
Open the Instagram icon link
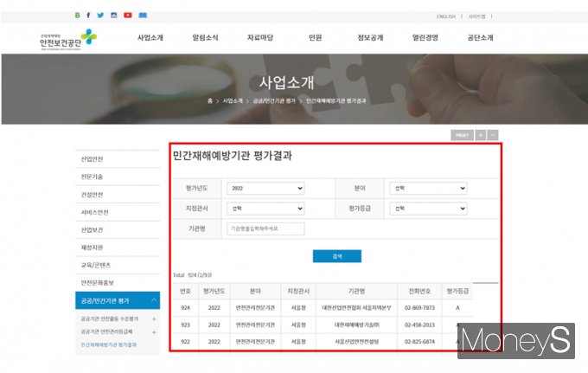pos(113,16)
